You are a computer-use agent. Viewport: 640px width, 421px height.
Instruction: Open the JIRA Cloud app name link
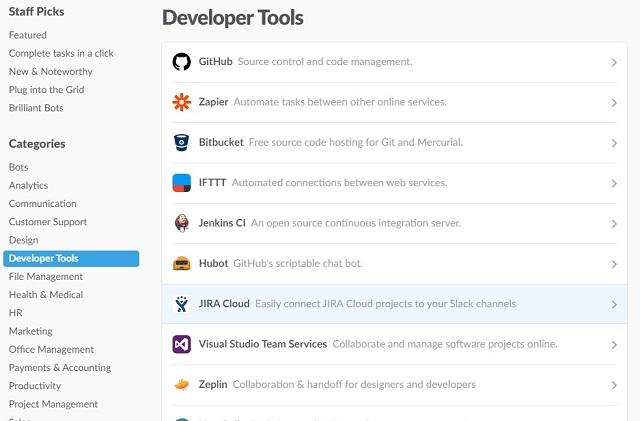(x=224, y=304)
